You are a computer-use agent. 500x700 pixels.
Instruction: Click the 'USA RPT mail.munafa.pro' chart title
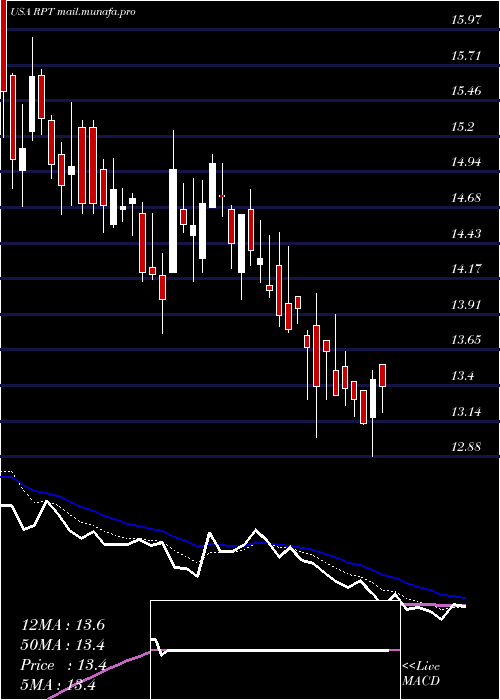(72, 12)
